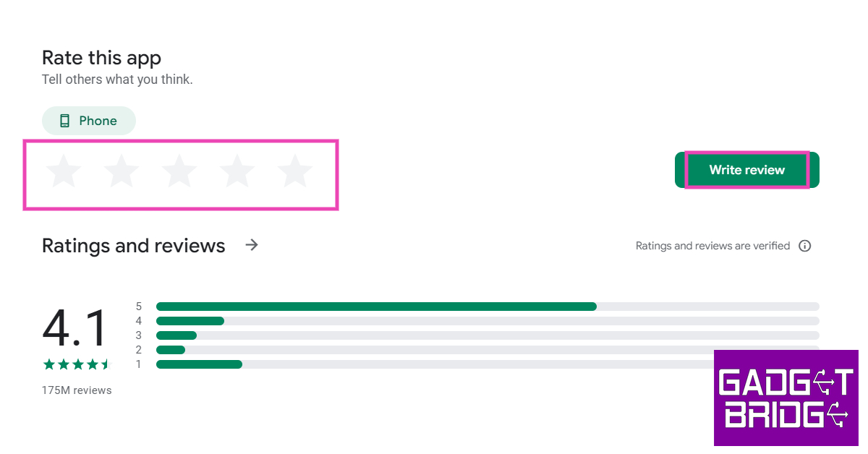Click the green average-rating stars under 4.1
Viewport: 868px width, 454px height.
pos(77,364)
